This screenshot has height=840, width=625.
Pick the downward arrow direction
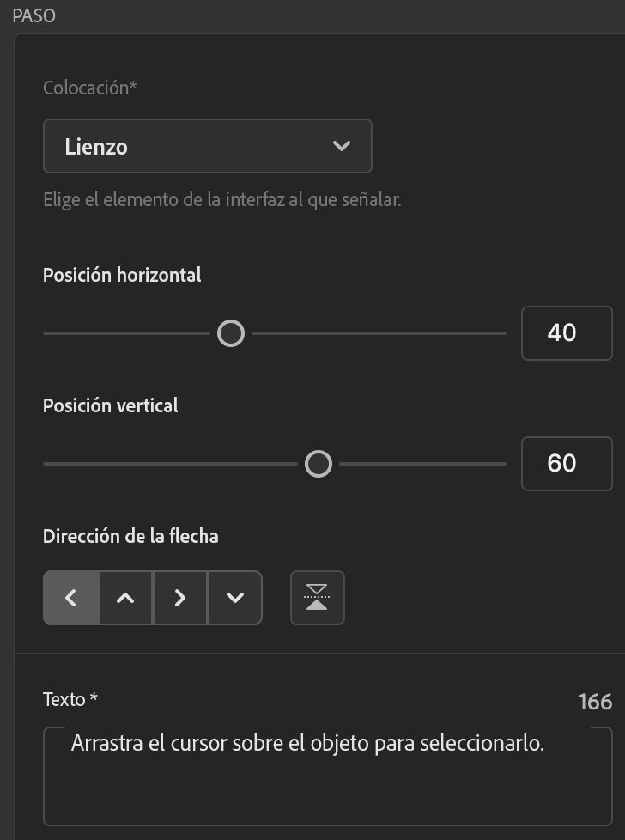point(234,598)
